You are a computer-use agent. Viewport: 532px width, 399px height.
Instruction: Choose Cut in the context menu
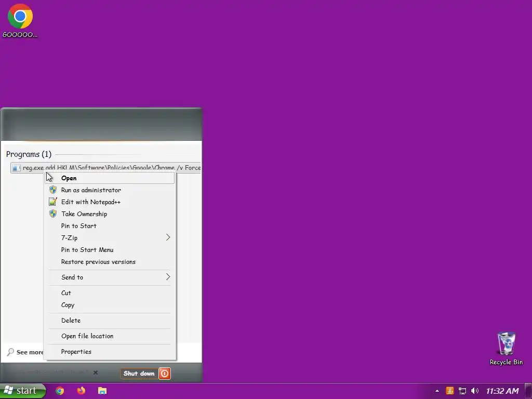pyautogui.click(x=110, y=293)
